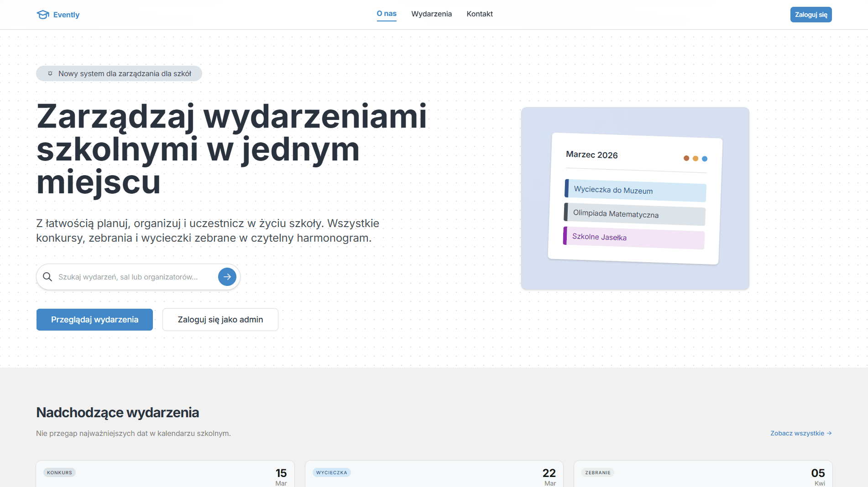868x487 pixels.
Task: Click the KONKURS tag on event card
Action: click(59, 472)
